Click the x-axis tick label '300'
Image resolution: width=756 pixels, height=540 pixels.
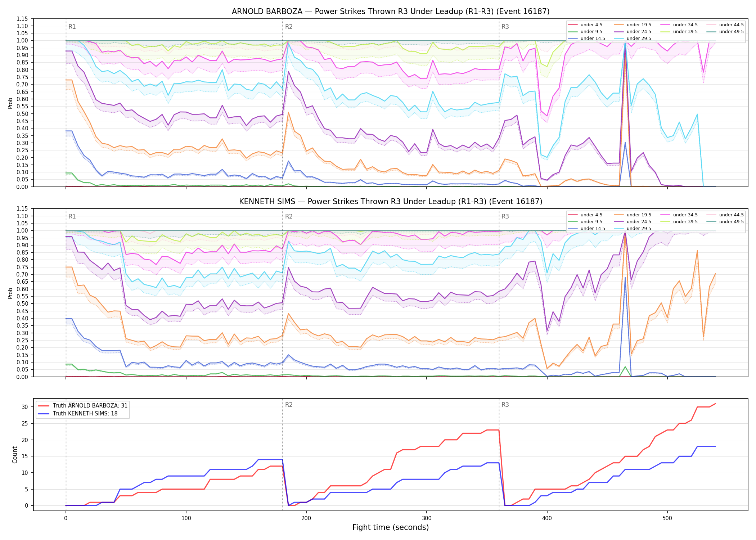click(427, 518)
